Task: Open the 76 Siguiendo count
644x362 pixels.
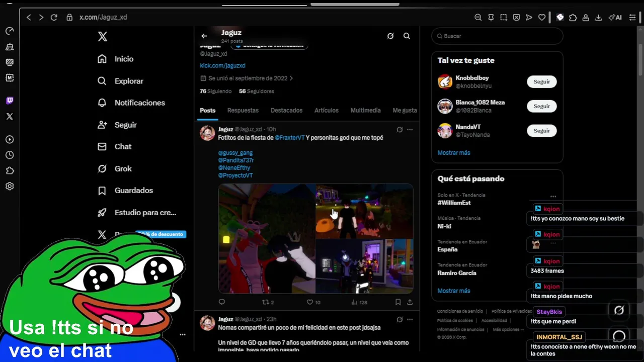Action: [216, 92]
